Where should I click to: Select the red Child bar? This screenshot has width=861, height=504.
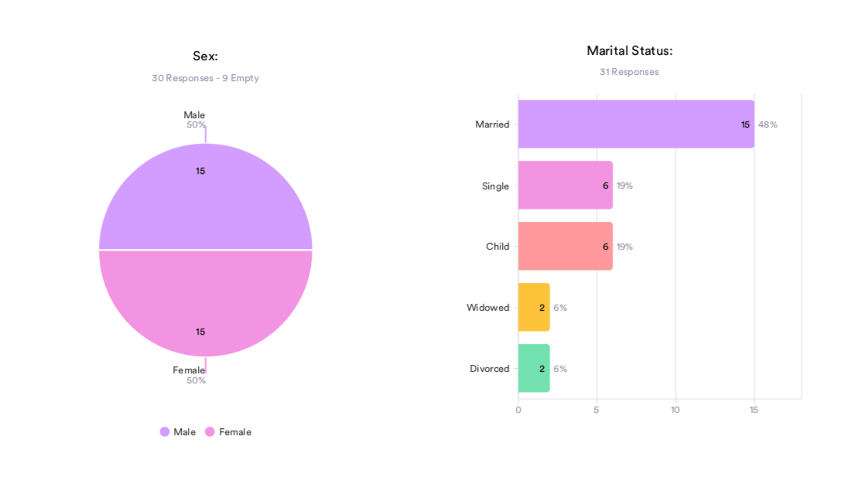tap(565, 247)
